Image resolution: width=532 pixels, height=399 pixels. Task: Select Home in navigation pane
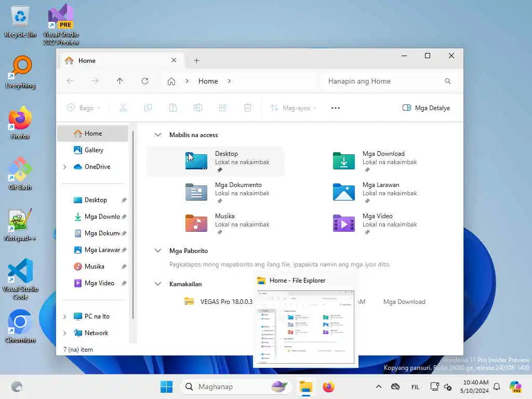point(93,134)
